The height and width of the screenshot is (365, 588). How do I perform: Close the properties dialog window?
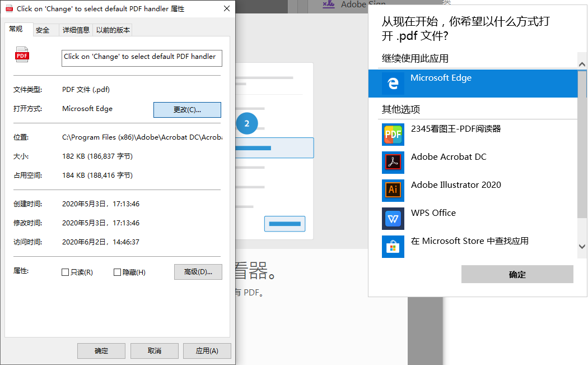coord(226,8)
